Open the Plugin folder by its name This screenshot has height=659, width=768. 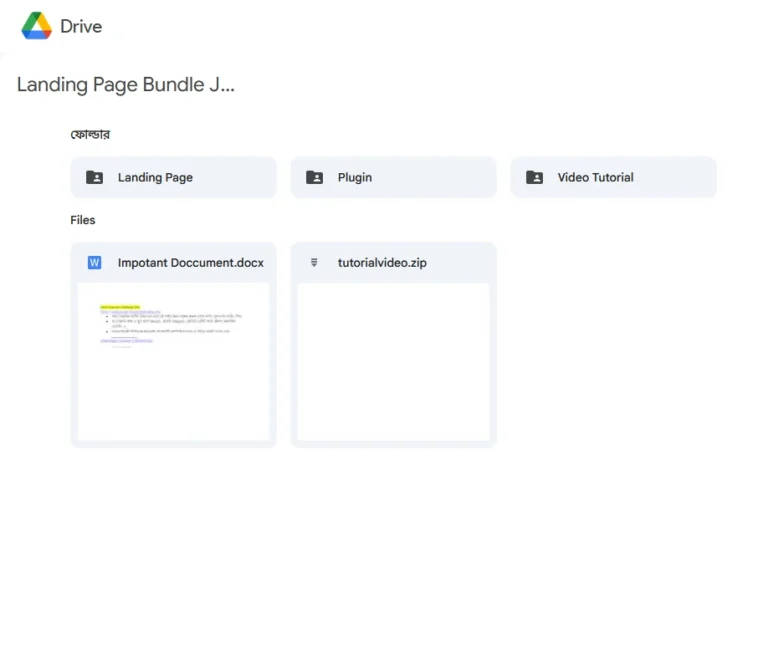(x=354, y=177)
